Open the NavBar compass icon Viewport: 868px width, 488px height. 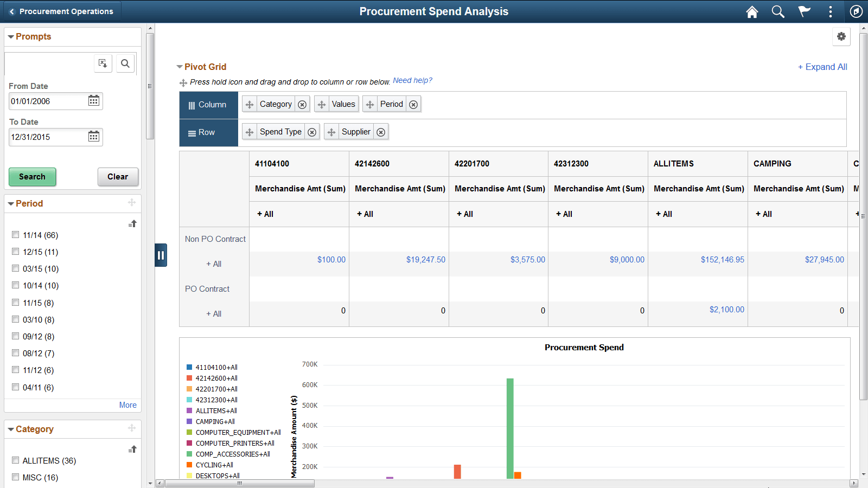(856, 11)
